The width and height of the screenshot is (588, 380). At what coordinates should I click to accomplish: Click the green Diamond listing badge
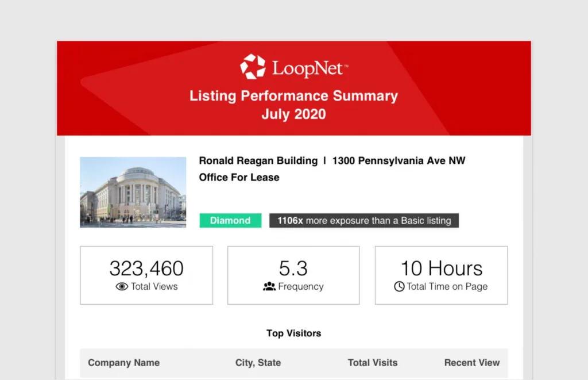230,220
